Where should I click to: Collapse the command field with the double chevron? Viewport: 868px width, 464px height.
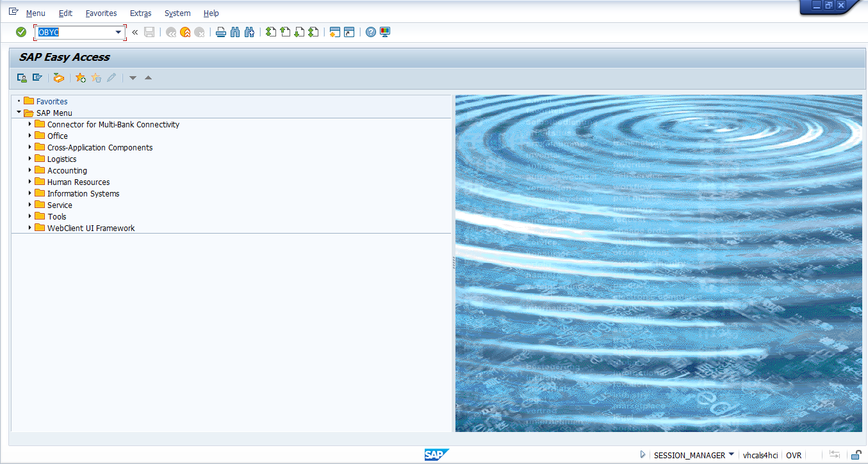[x=135, y=32]
